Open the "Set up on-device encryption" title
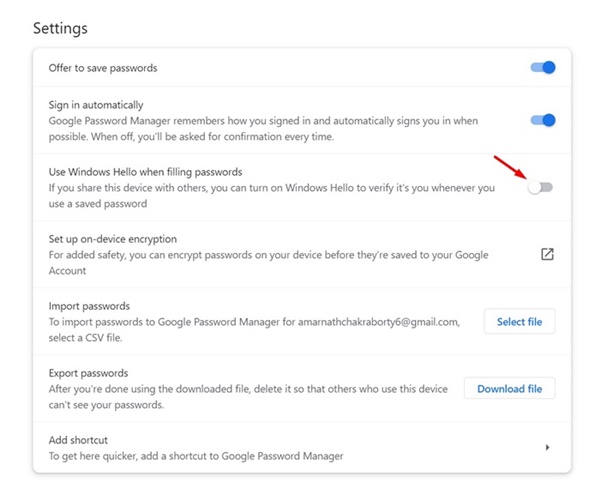The image size is (600, 482). 113,239
